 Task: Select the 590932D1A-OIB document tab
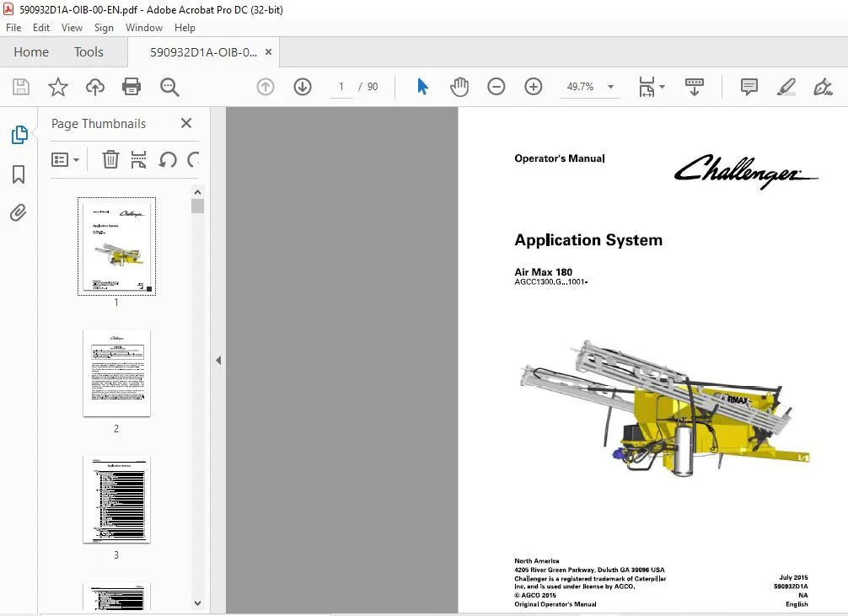(x=203, y=52)
